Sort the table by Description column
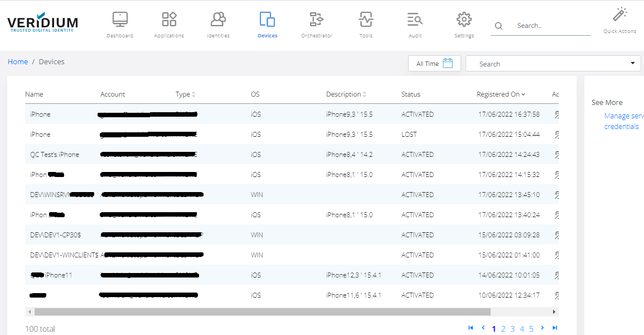Viewport: 644px width, 335px height. coord(346,94)
